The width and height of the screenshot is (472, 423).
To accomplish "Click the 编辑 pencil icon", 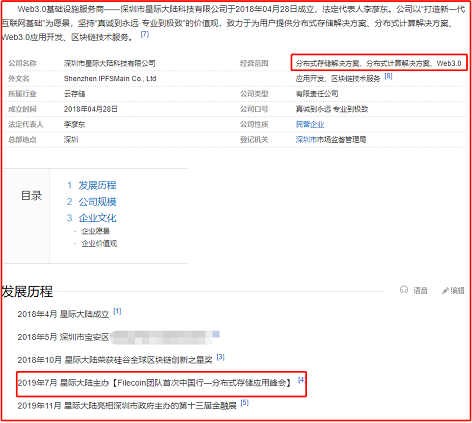I will click(445, 291).
